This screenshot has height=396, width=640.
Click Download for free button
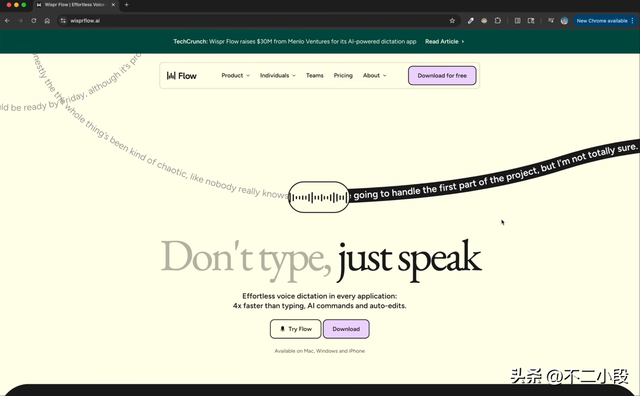click(442, 76)
